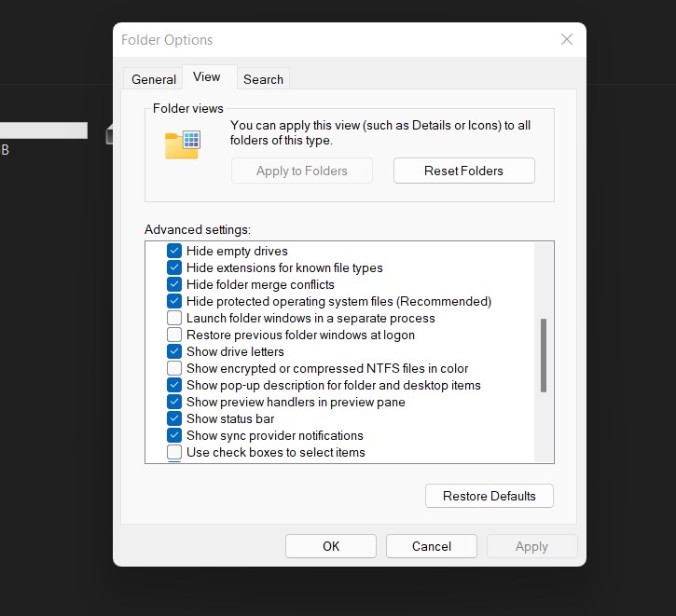Cancel the Folder Options dialog
Screen dimensions: 676x616
(x=431, y=546)
